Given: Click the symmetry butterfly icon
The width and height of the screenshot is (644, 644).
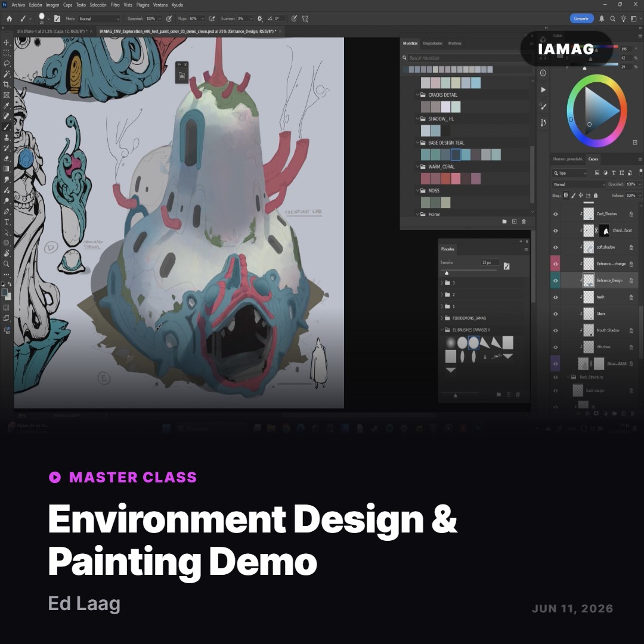Looking at the screenshot, I should coord(305,18).
